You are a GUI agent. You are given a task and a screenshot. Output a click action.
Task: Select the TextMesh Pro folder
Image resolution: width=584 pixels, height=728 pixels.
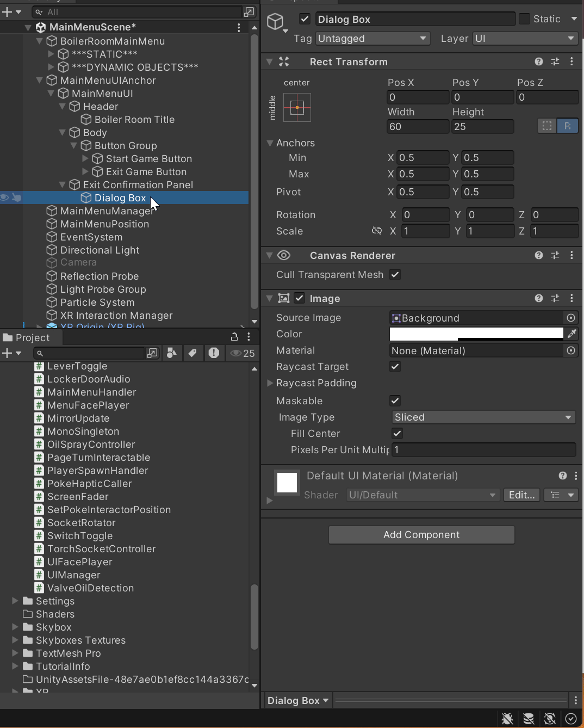tap(68, 653)
